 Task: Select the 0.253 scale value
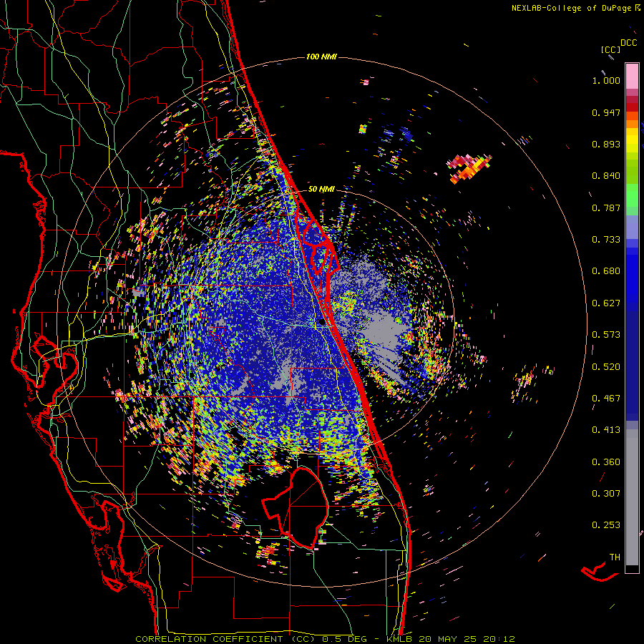pyautogui.click(x=606, y=525)
